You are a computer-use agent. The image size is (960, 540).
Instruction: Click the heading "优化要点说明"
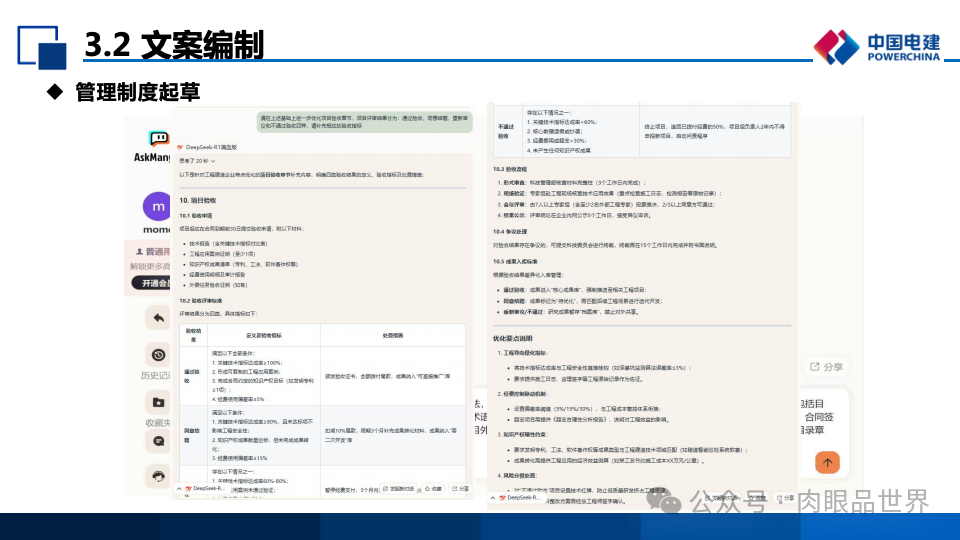click(513, 338)
